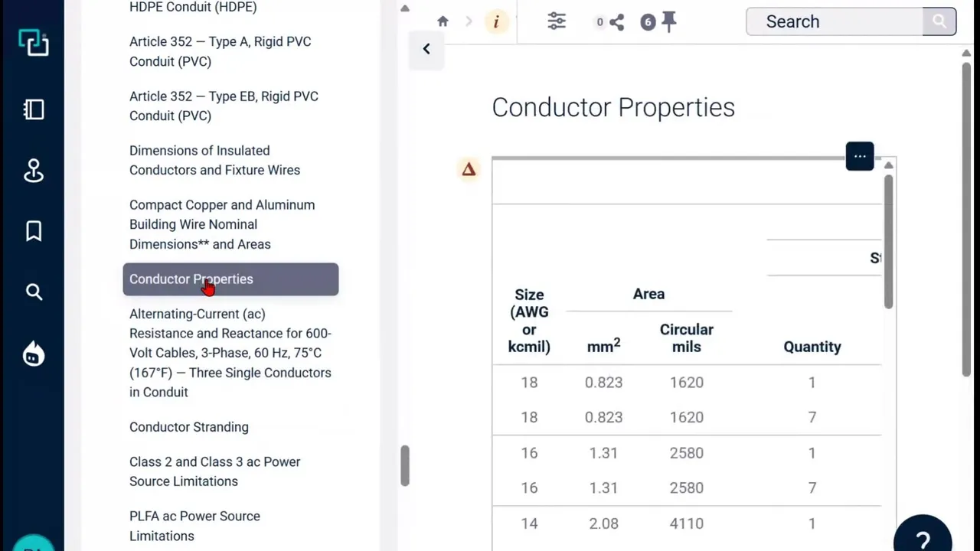
Task: Open Class 2 and Class 3 ac Power Source Limitations
Action: coord(215,471)
